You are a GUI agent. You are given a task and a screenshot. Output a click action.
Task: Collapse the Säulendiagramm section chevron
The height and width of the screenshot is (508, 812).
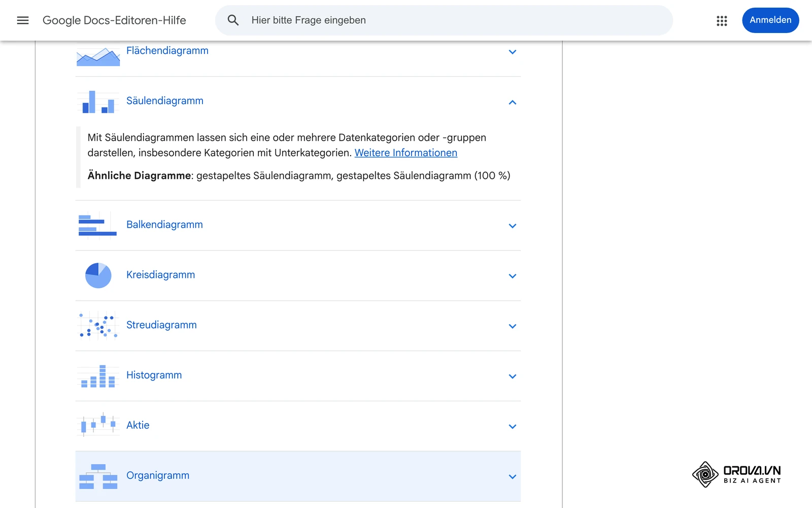pos(513,102)
